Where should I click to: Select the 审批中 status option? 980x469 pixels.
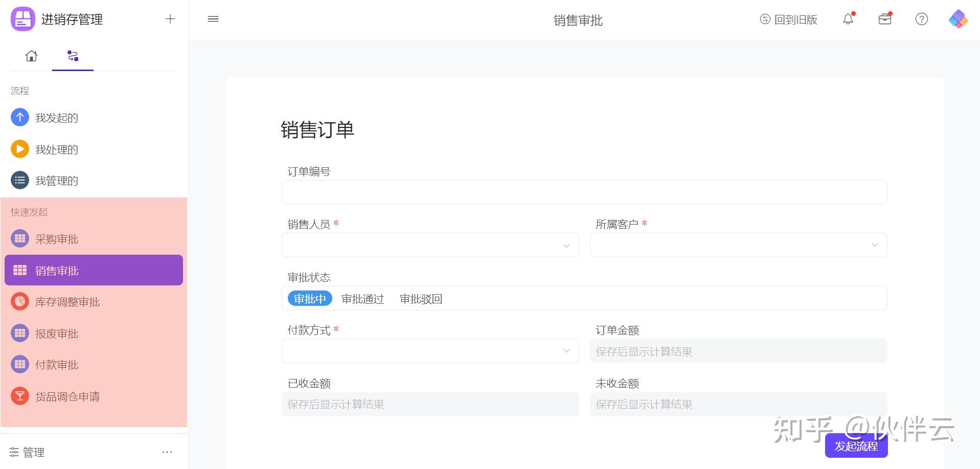click(x=310, y=299)
